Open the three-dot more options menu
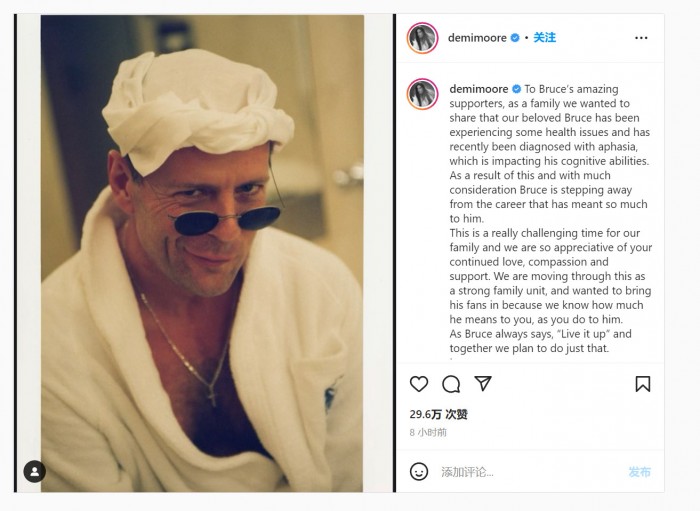 click(641, 38)
